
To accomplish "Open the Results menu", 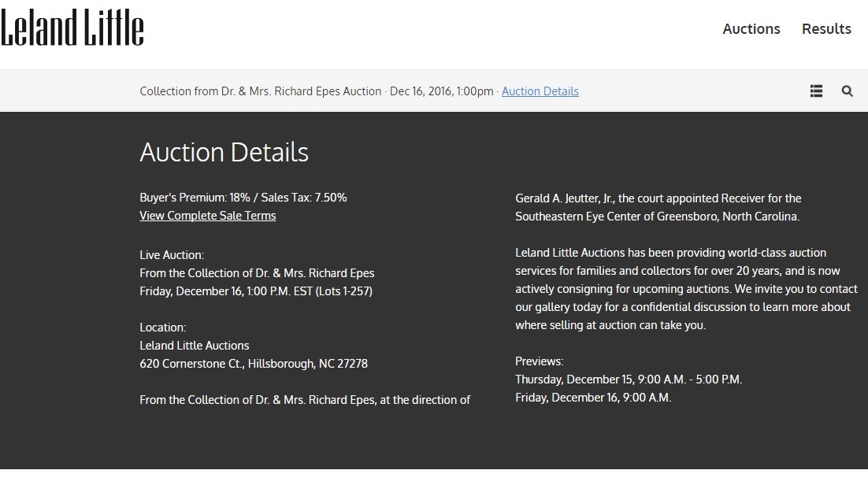I will 826,29.
